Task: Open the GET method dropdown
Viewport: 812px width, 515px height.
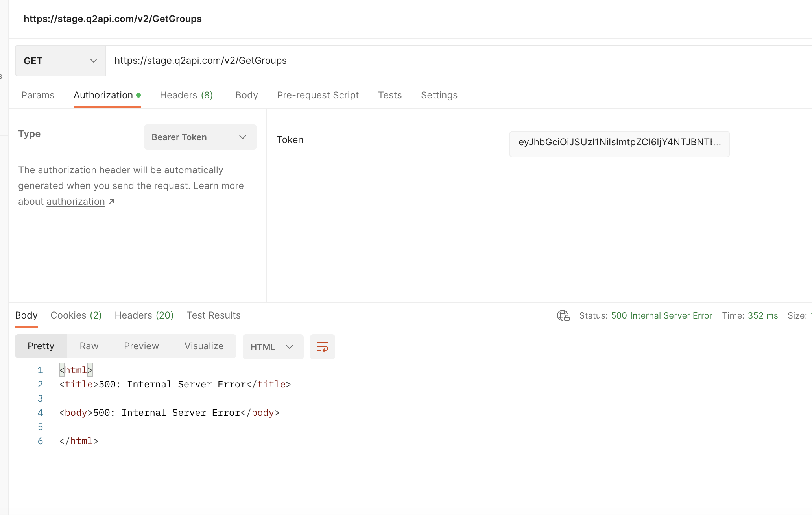Action: (x=61, y=61)
